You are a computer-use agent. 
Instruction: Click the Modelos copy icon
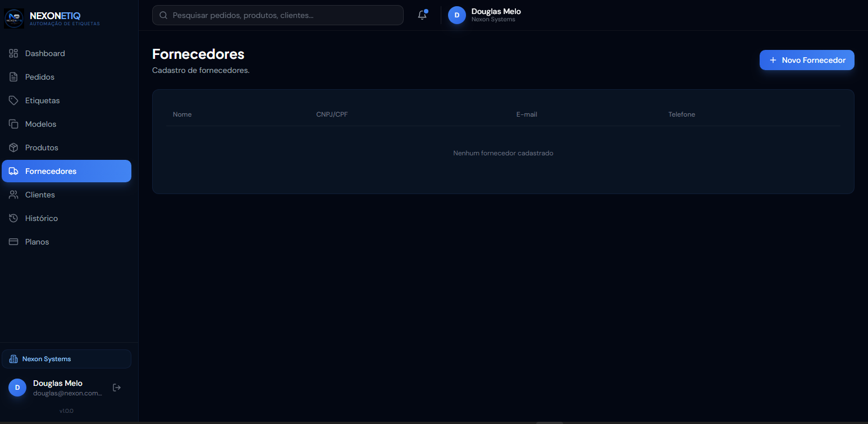[13, 124]
